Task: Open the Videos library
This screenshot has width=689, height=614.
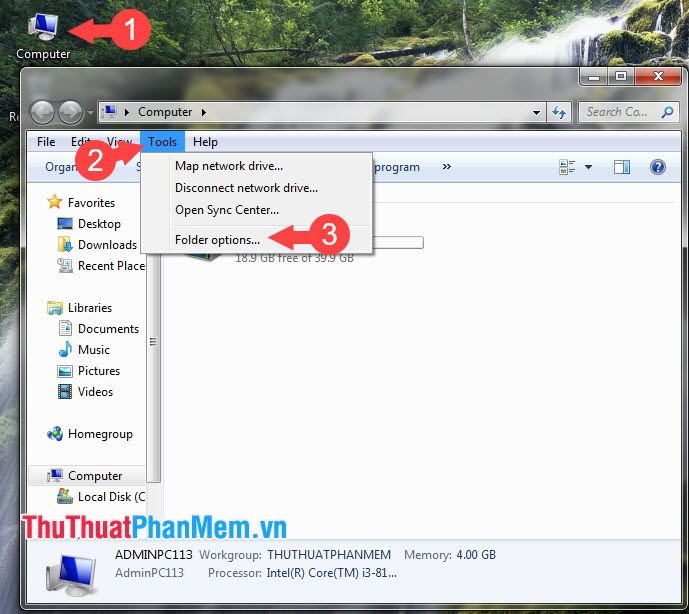Action: [95, 392]
